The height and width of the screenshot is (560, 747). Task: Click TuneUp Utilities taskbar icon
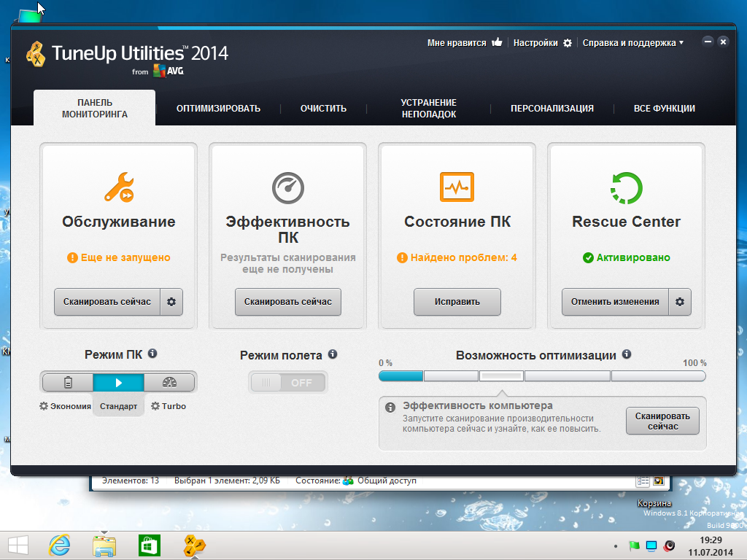coord(194,545)
